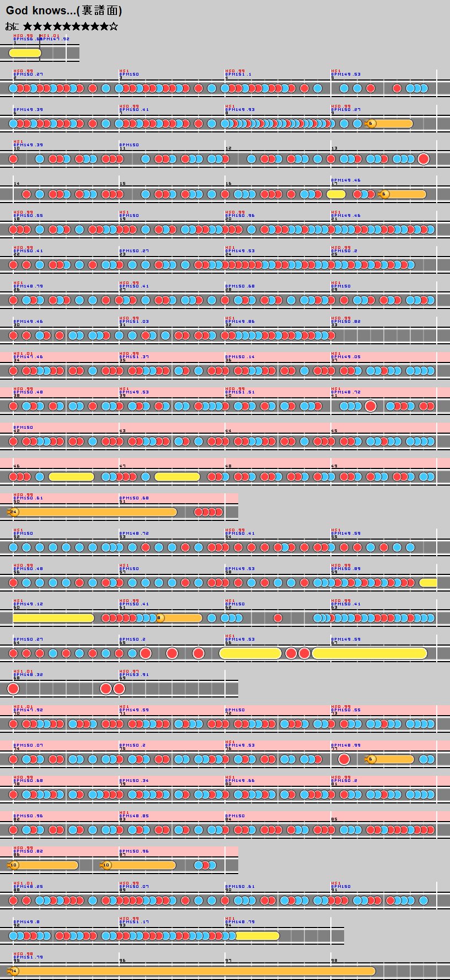Click the おに difficulty label
This screenshot has width=450, height=980.
tap(12, 26)
